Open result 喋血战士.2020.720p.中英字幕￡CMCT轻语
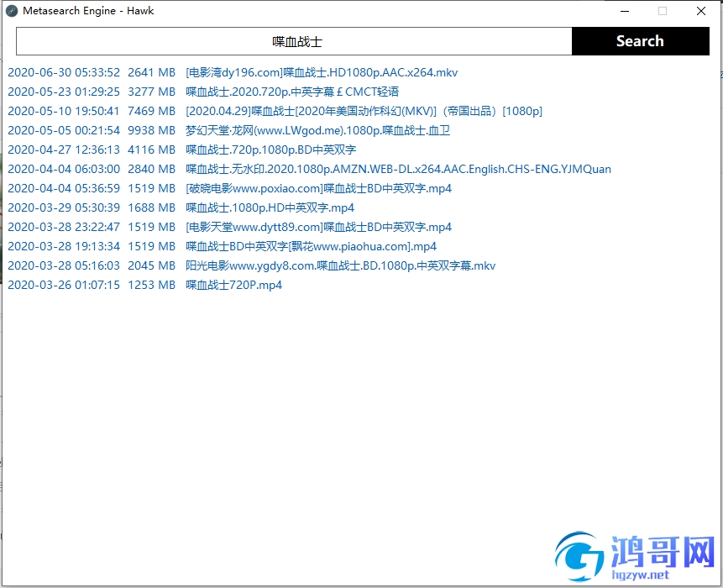 pyautogui.click(x=292, y=92)
